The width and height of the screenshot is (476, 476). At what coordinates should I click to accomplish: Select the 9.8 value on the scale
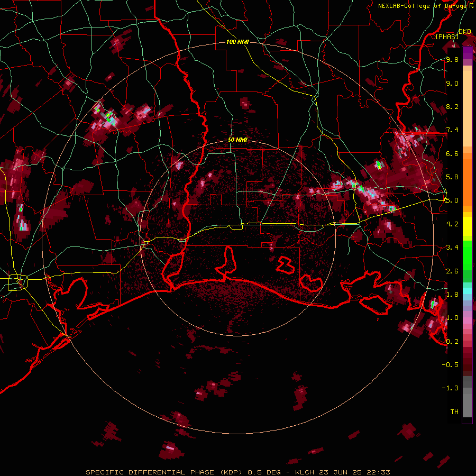(452, 60)
